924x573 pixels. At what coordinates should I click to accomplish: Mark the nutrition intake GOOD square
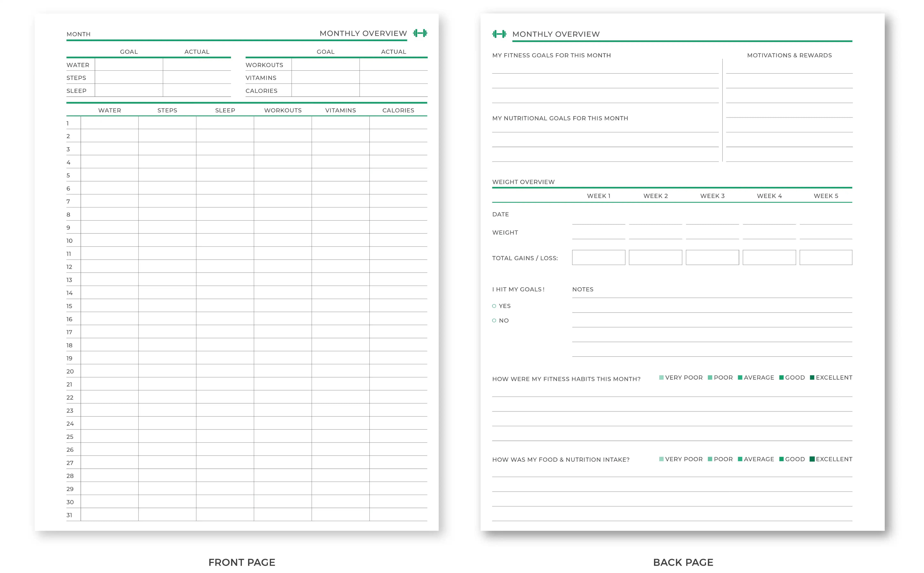point(781,459)
